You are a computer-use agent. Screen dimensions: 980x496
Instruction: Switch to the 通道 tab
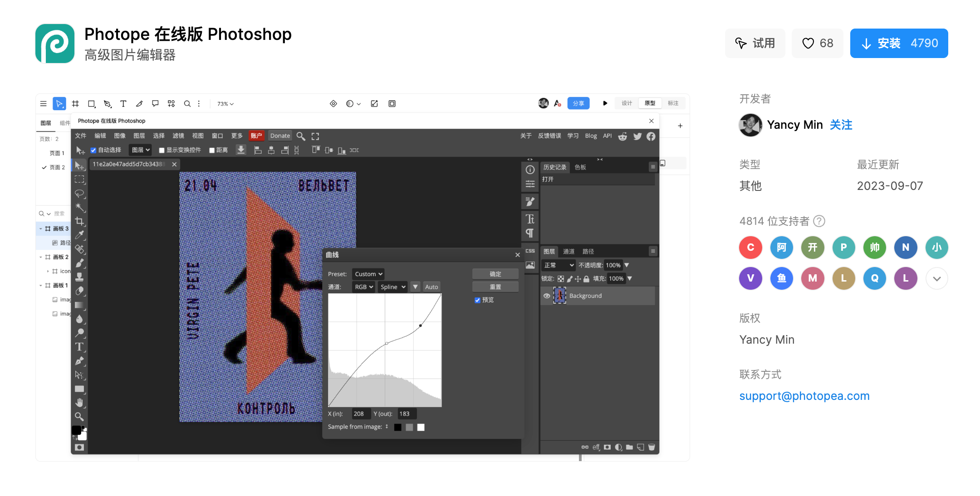[x=568, y=251]
